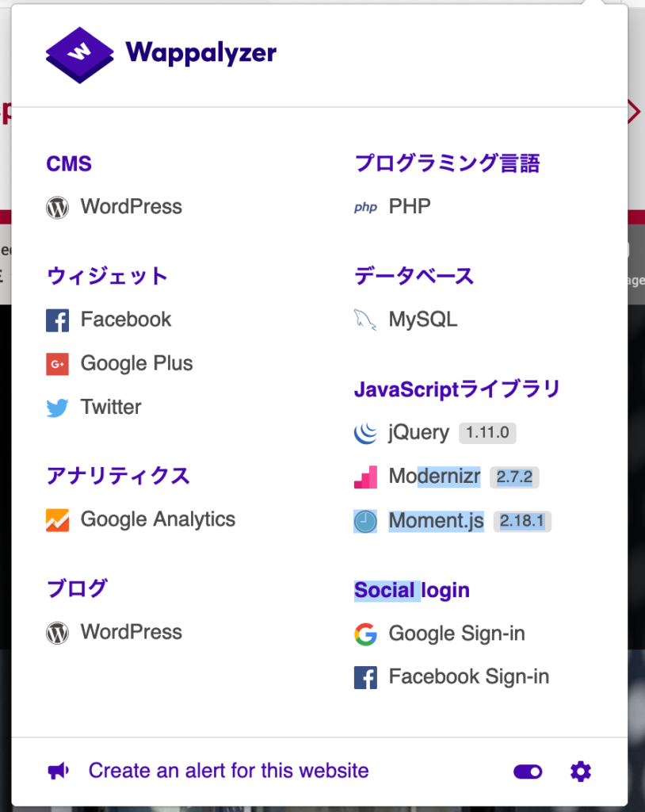Open the CMS category heading
This screenshot has width=645, height=812.
69,163
